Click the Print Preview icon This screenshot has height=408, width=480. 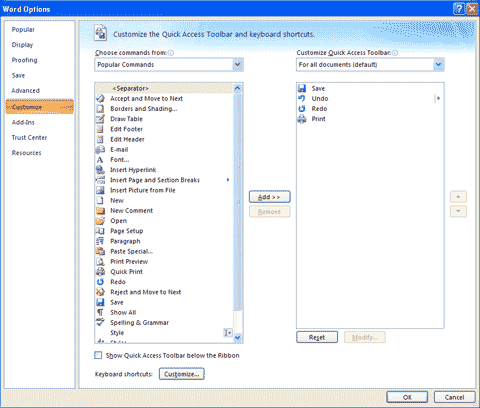point(100,261)
